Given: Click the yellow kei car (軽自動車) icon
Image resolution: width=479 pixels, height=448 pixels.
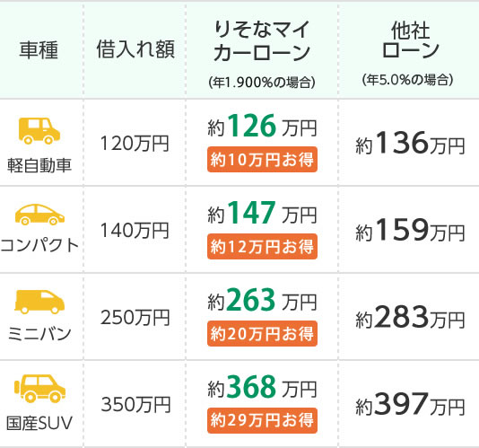Looking at the screenshot, I should 39,131.
